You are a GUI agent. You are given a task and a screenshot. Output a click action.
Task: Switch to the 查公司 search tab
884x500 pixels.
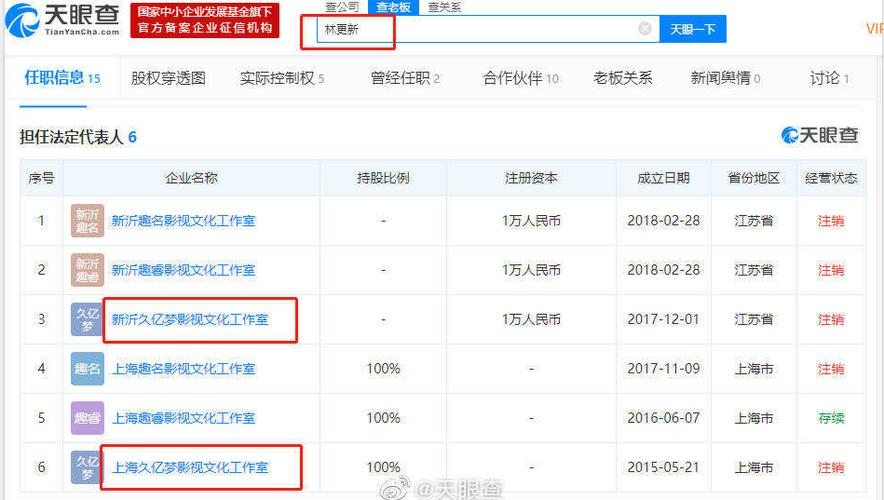pos(342,7)
